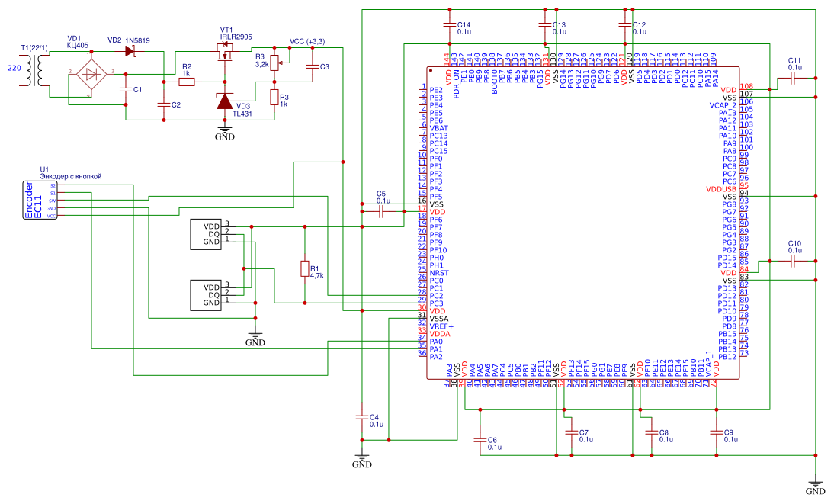834x504 pixels.
Task: Click the "Энкодер с кнопкой" caption
Action: tap(71, 176)
